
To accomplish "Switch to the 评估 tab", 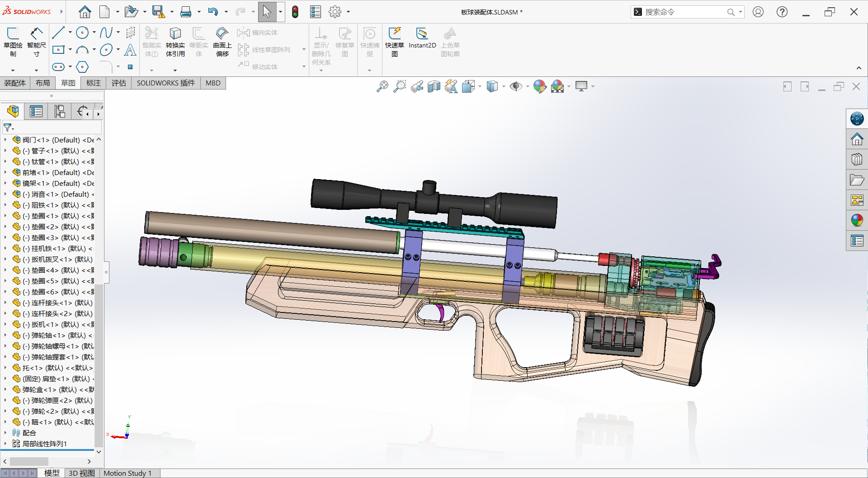I will [x=119, y=83].
